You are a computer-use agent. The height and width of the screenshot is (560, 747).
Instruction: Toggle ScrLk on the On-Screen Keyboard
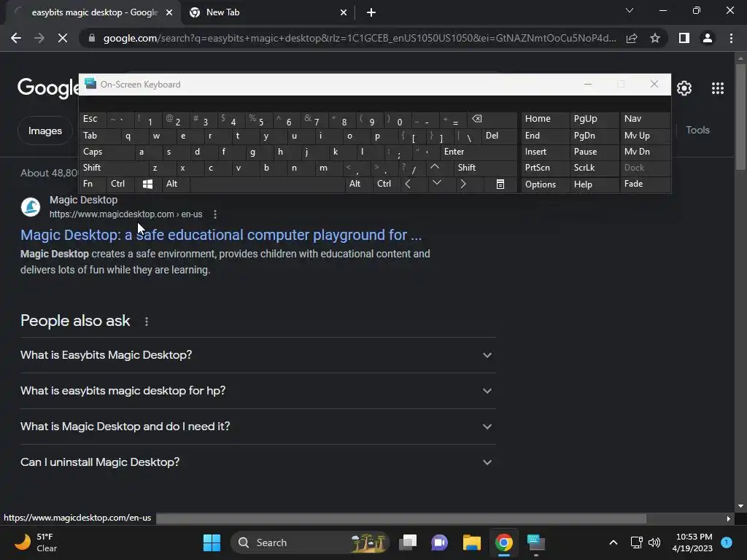click(x=594, y=168)
